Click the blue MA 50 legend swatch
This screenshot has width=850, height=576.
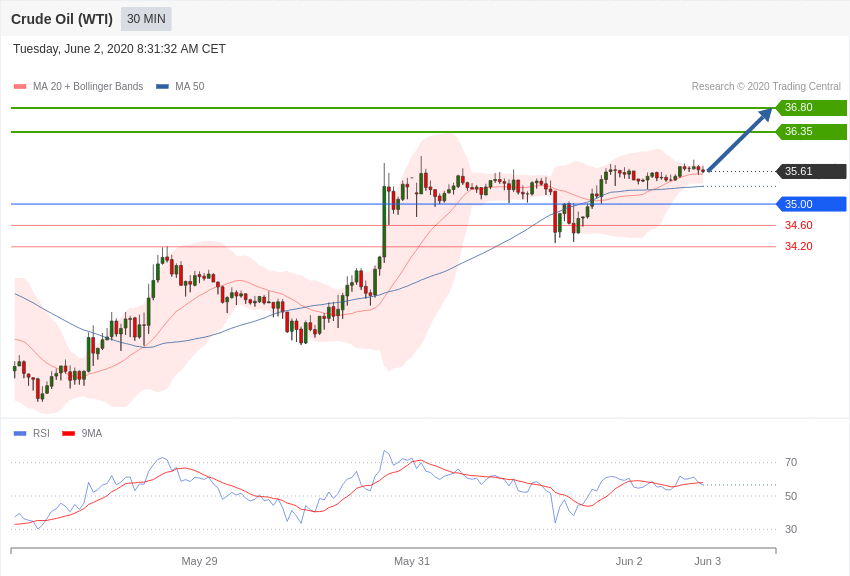click(162, 87)
